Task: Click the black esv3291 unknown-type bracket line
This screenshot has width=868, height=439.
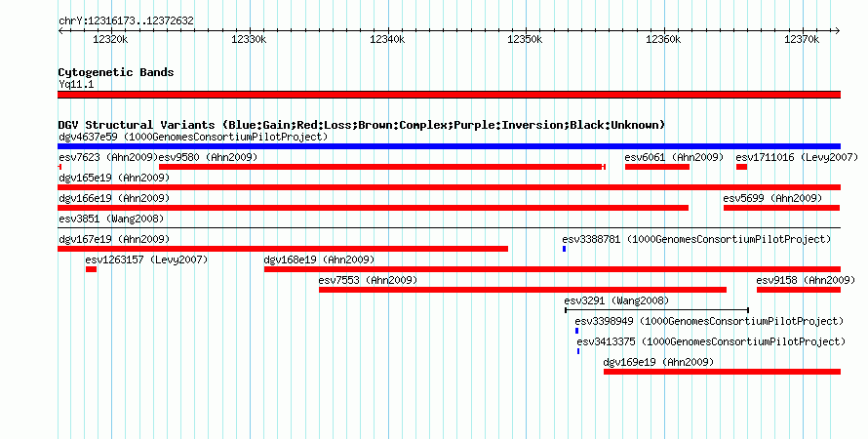Action: 656,310
